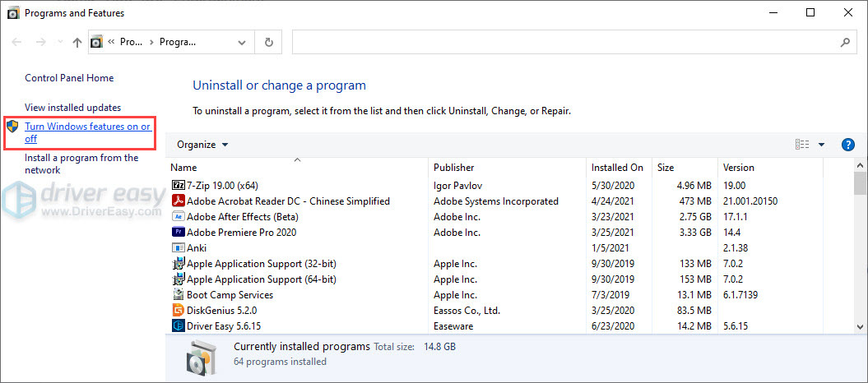Click the Adobe After Effects icon

(179, 217)
